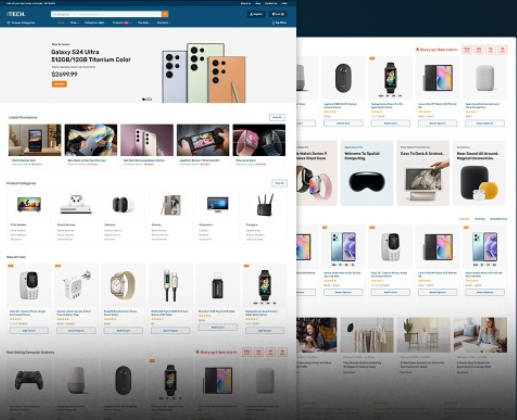The image size is (517, 420).
Task: Open the cart icon in the header
Action: (x=278, y=14)
